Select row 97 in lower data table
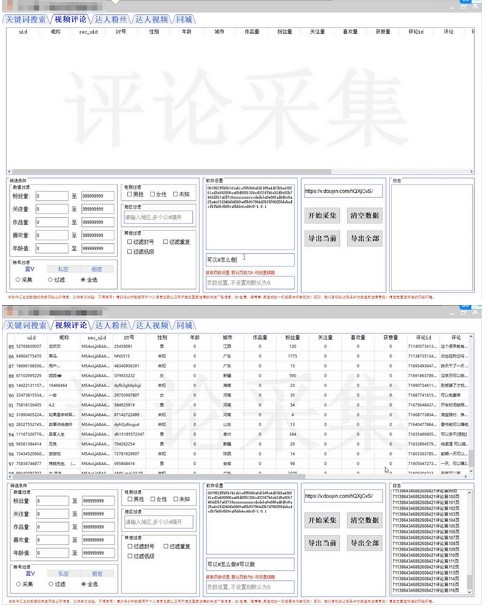 coord(238,464)
